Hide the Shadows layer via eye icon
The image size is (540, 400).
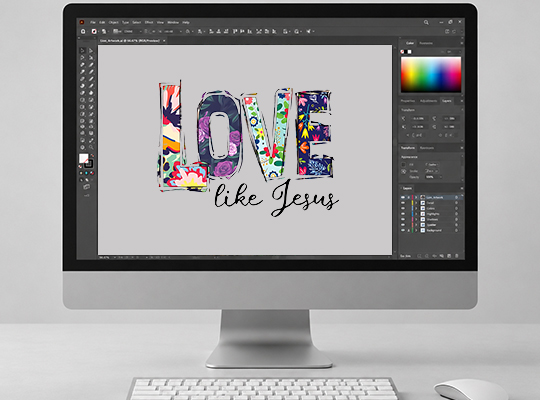coord(403,219)
